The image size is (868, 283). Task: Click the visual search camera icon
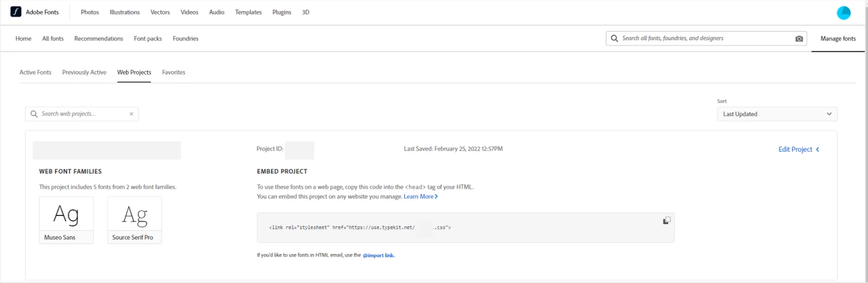coord(799,39)
